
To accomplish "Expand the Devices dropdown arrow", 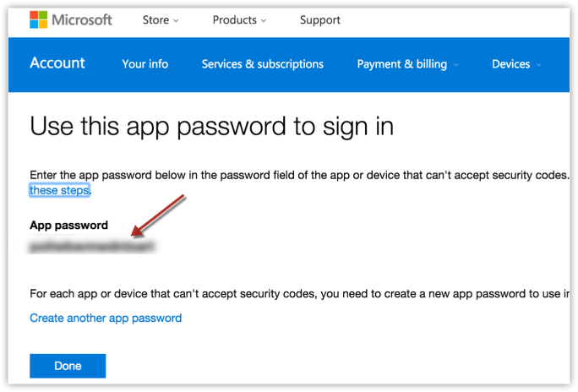I will coord(538,65).
